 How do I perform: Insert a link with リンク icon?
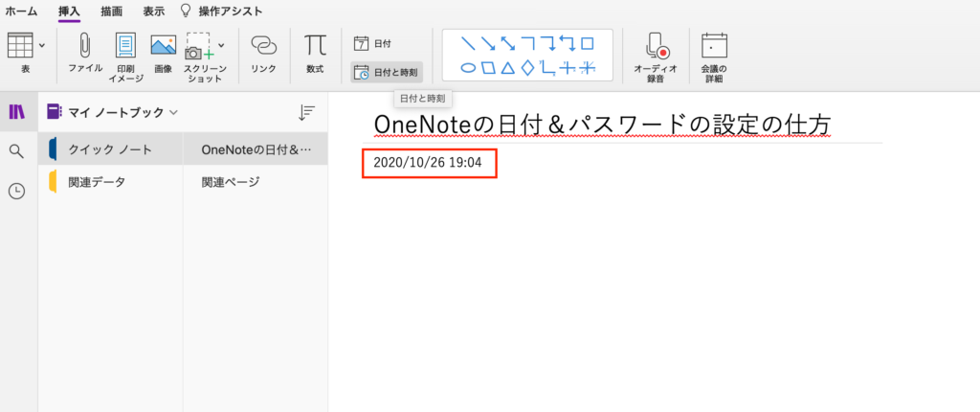tap(264, 46)
